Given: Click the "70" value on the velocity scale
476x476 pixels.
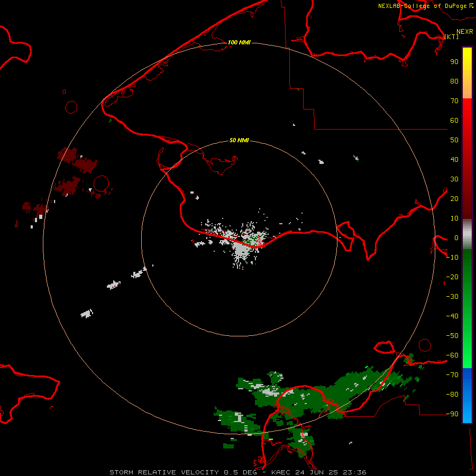Looking at the screenshot, I should tap(454, 101).
